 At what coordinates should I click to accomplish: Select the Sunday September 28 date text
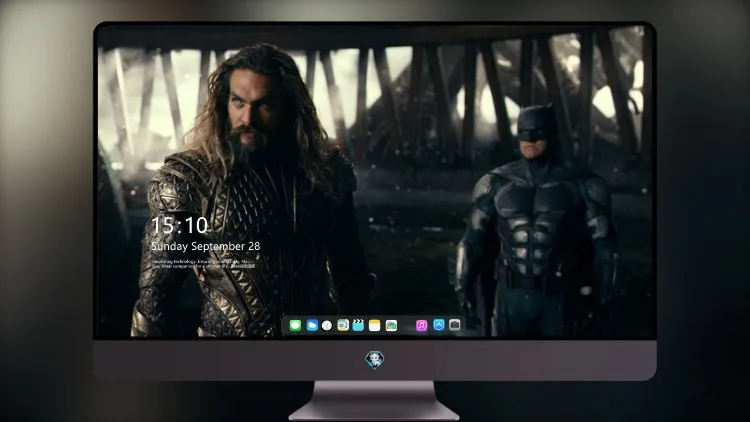coord(206,246)
